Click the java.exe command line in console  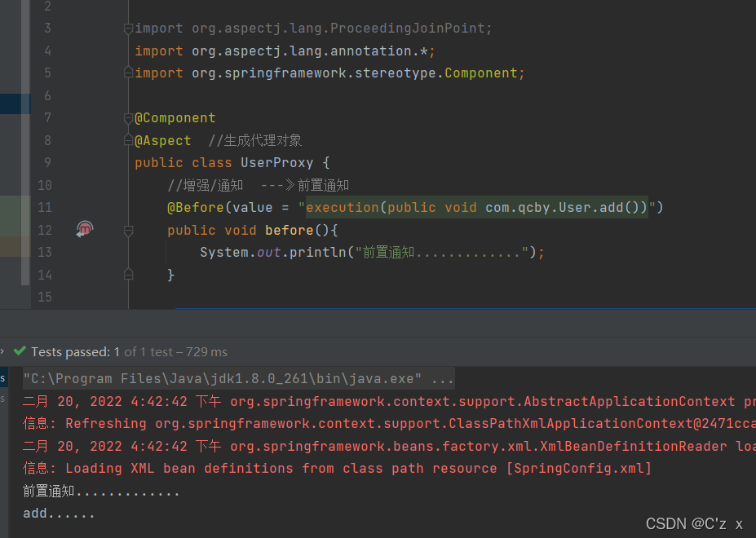coord(239,379)
